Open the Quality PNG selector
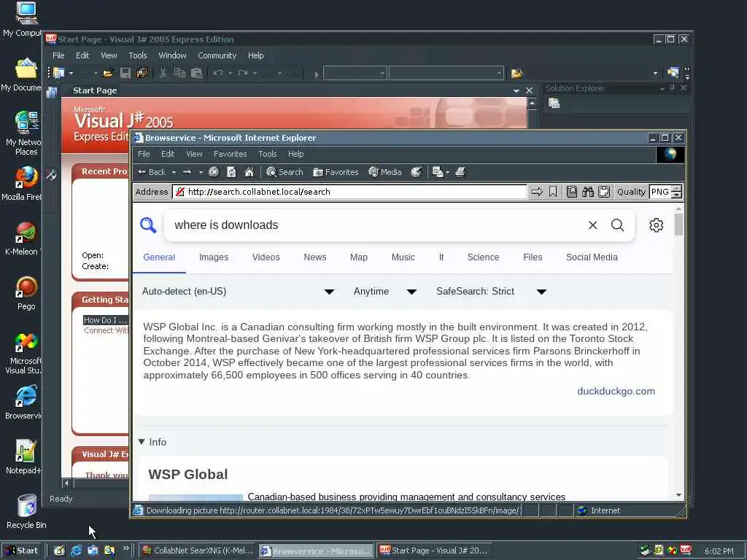This screenshot has height=560, width=747. pos(665,192)
